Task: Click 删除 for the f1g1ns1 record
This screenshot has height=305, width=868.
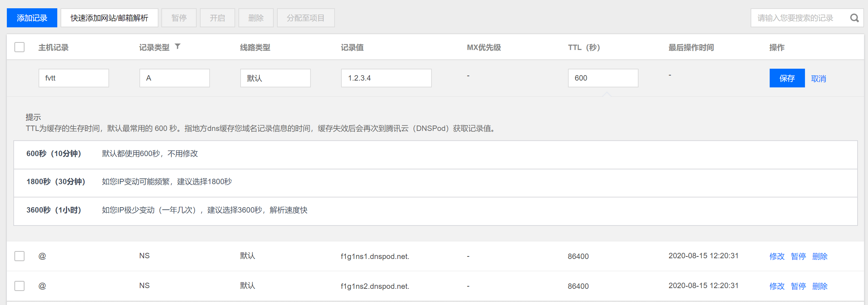Action: tap(820, 256)
